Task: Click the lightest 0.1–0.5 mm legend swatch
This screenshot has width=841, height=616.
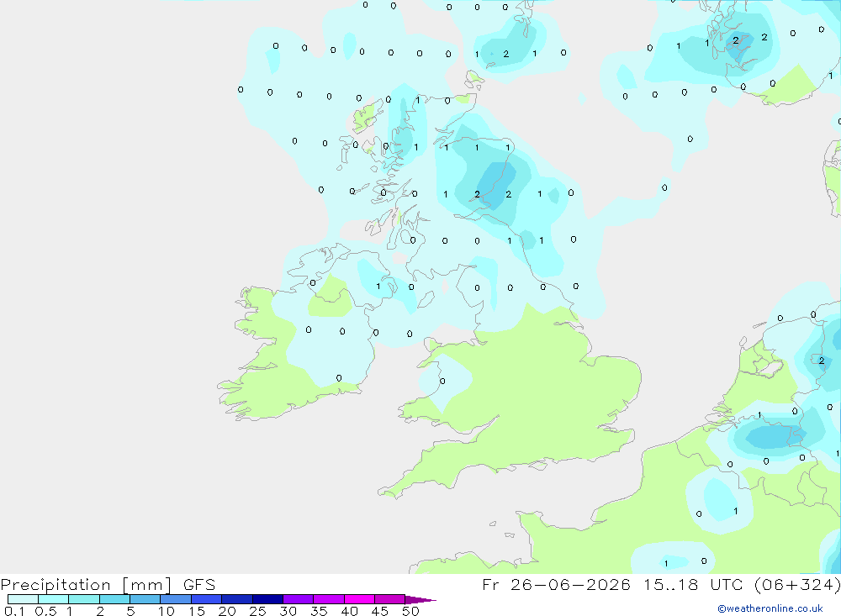Action: 23,599
